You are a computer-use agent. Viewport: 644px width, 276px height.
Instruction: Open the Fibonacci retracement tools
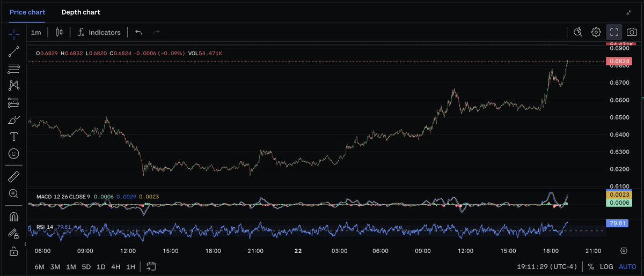click(14, 69)
